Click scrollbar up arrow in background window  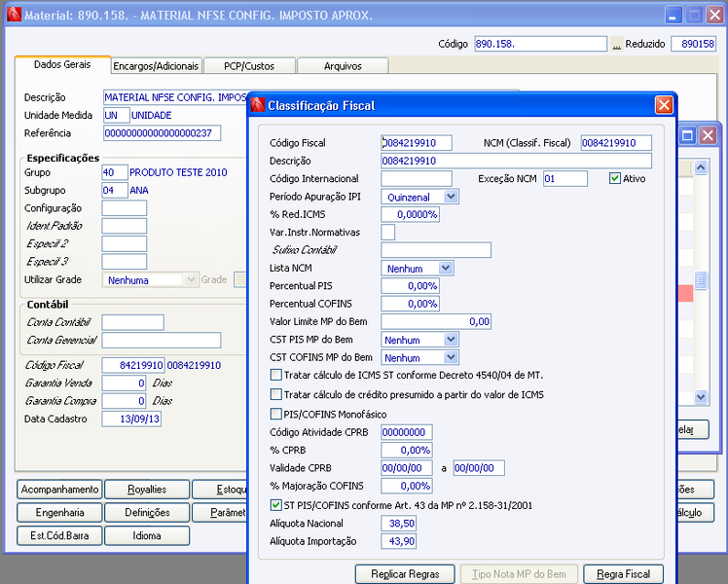[701, 167]
